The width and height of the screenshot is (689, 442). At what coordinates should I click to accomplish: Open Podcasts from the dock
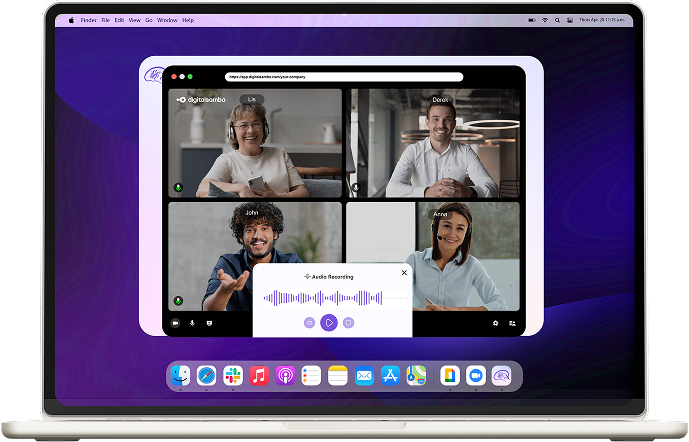285,376
